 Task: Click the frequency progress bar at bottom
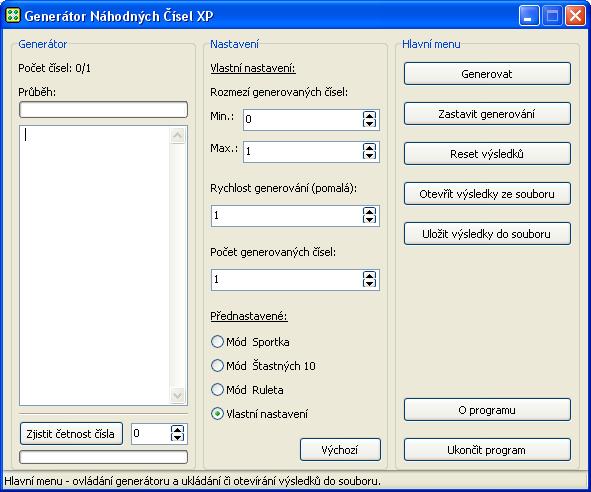point(103,457)
